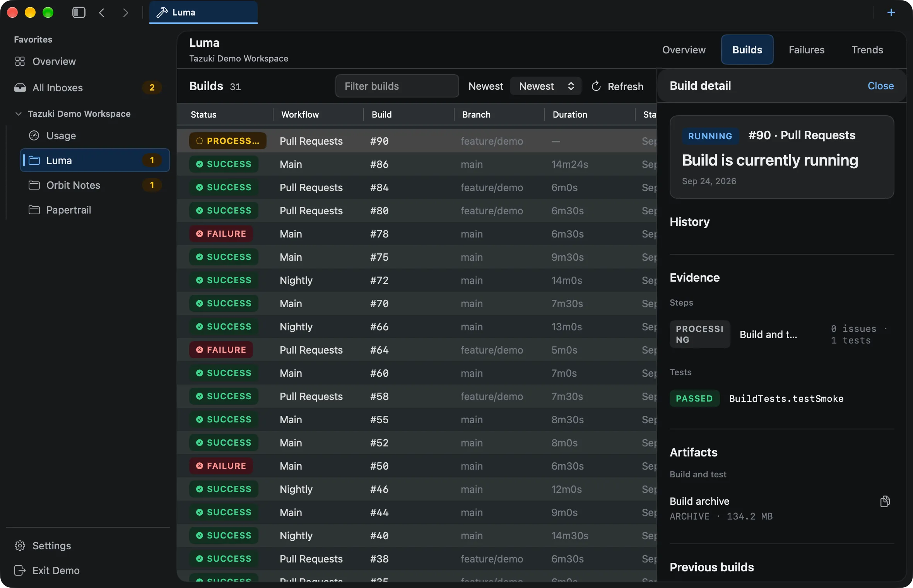913x588 pixels.
Task: Open the BuildTests.testSmoke test entry
Action: (781, 398)
